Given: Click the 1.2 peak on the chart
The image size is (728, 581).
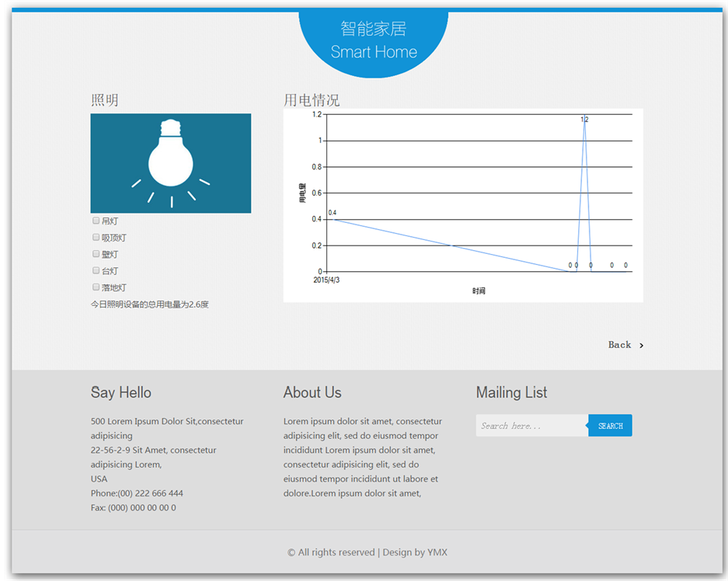Looking at the screenshot, I should pyautogui.click(x=584, y=120).
